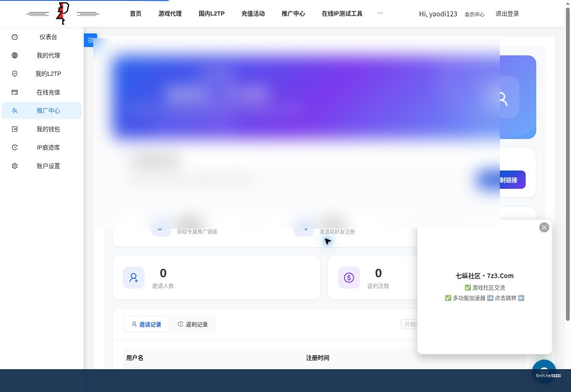Open 游戏代理 in the top navigation

click(x=170, y=14)
